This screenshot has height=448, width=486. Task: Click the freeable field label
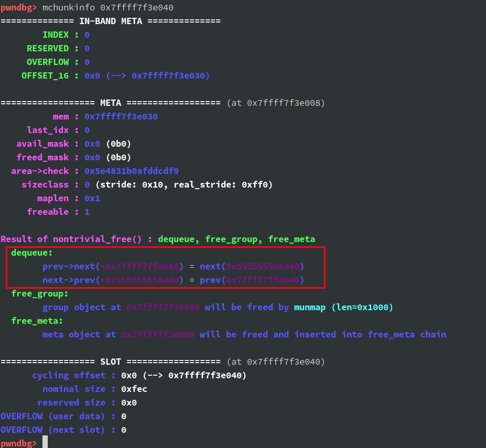(x=48, y=212)
